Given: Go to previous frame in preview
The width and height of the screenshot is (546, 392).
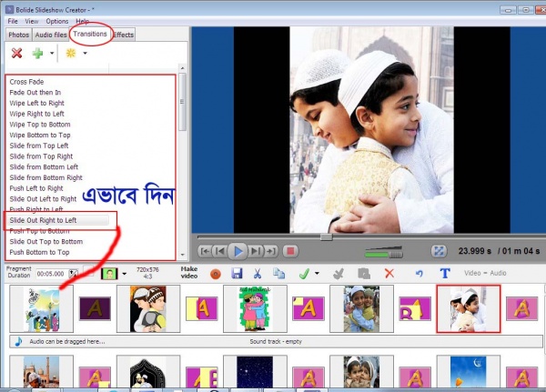Looking at the screenshot, I should coord(220,251).
